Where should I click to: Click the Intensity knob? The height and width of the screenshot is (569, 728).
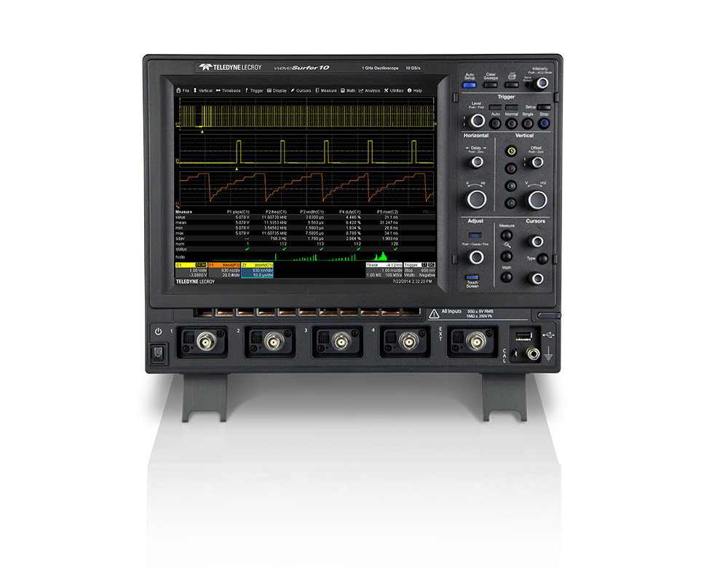(x=542, y=84)
